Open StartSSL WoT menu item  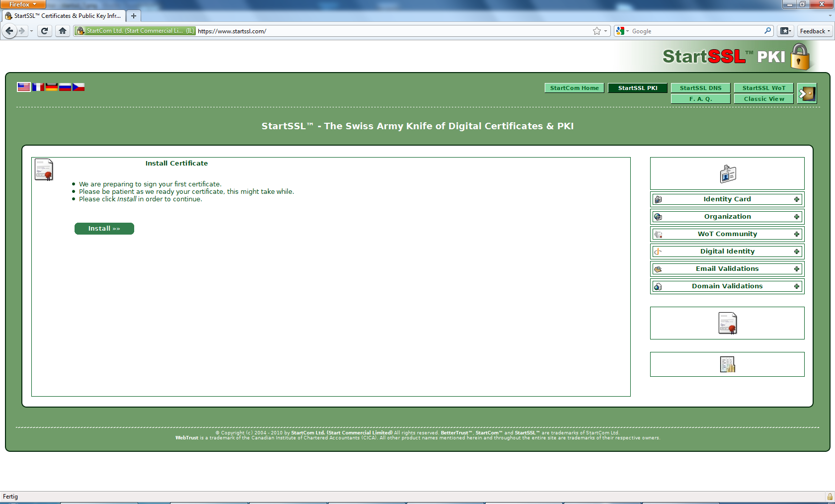(x=764, y=88)
